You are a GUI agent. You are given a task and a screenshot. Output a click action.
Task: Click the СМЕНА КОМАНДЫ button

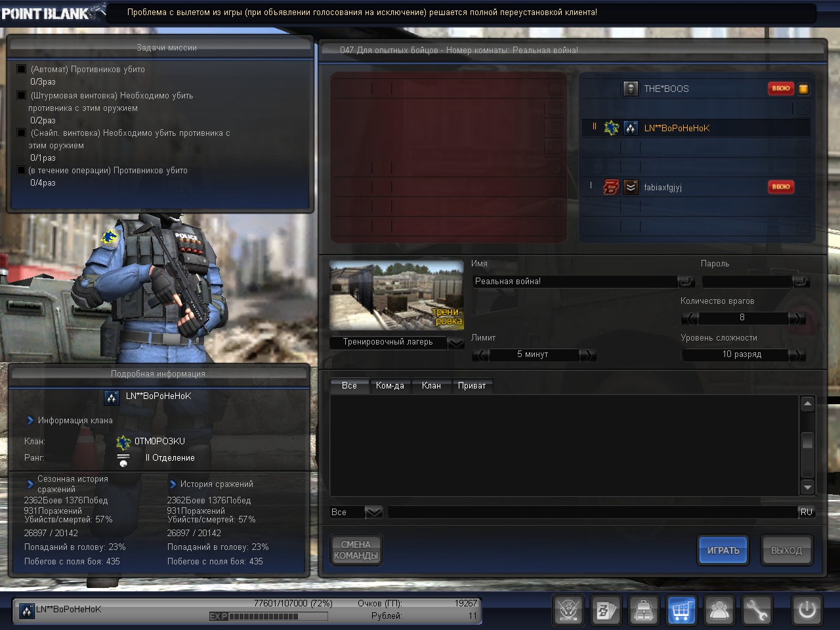pyautogui.click(x=356, y=550)
